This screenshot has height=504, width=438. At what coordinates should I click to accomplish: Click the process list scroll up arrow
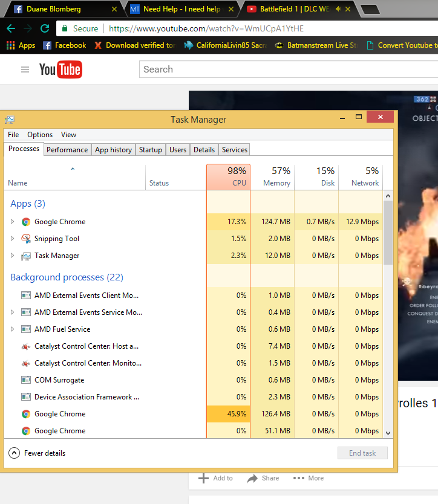388,196
